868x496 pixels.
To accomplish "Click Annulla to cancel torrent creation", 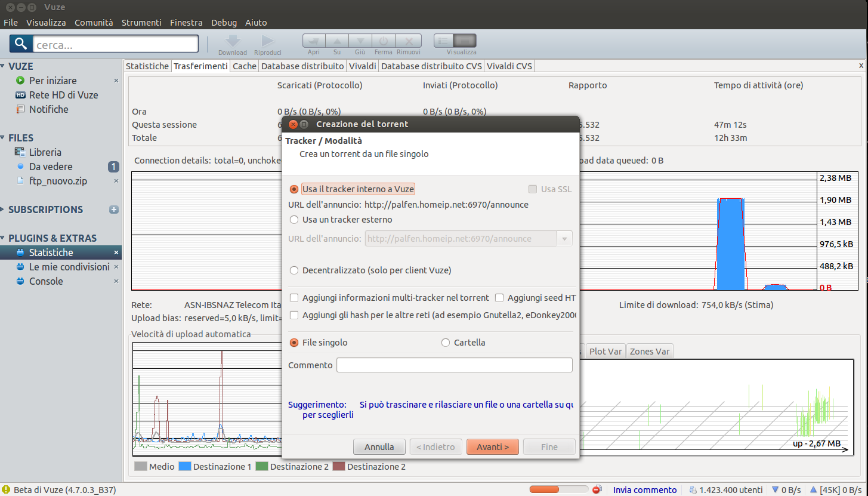I will [379, 446].
